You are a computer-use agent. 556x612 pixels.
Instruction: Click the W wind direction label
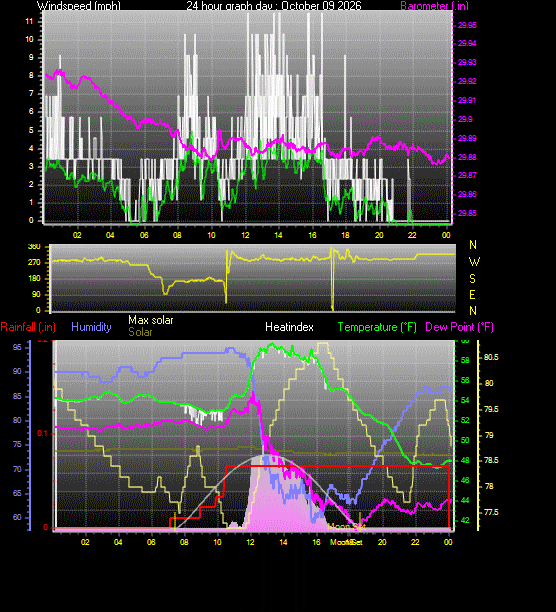tap(474, 262)
